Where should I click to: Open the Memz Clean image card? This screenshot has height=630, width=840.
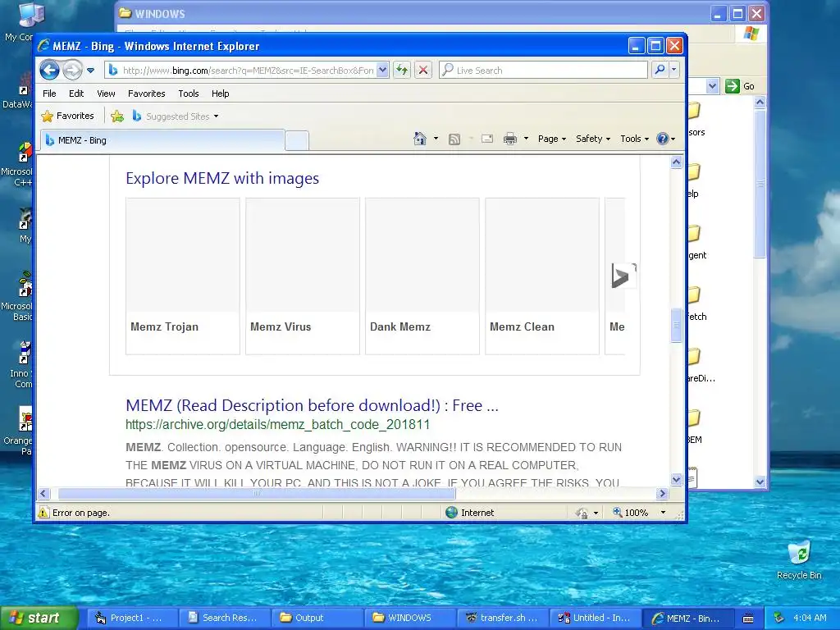(x=542, y=276)
